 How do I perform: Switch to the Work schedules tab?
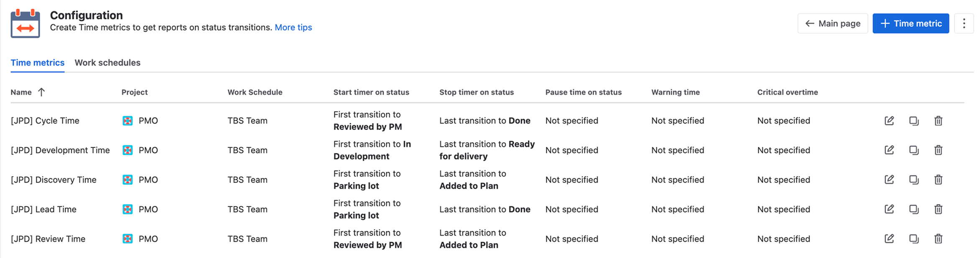107,63
